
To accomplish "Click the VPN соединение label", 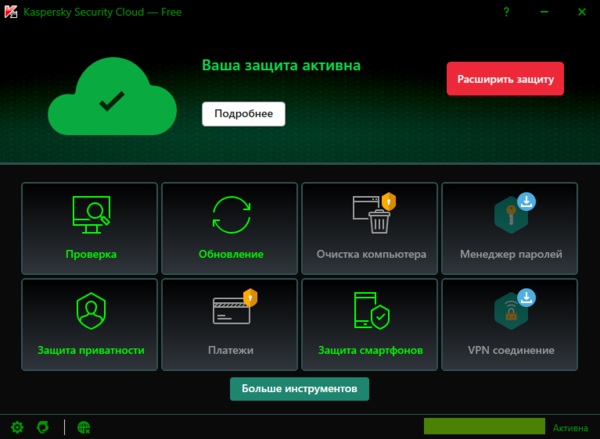I will (x=511, y=350).
